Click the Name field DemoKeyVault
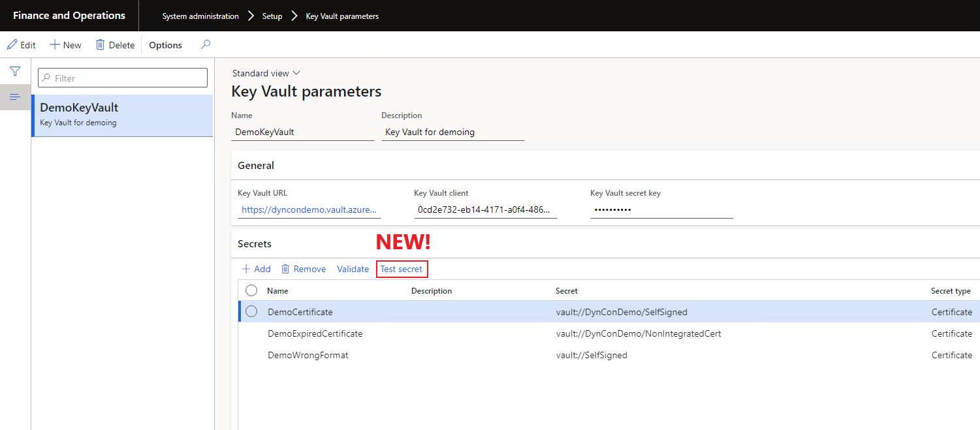This screenshot has height=430, width=980. 303,132
